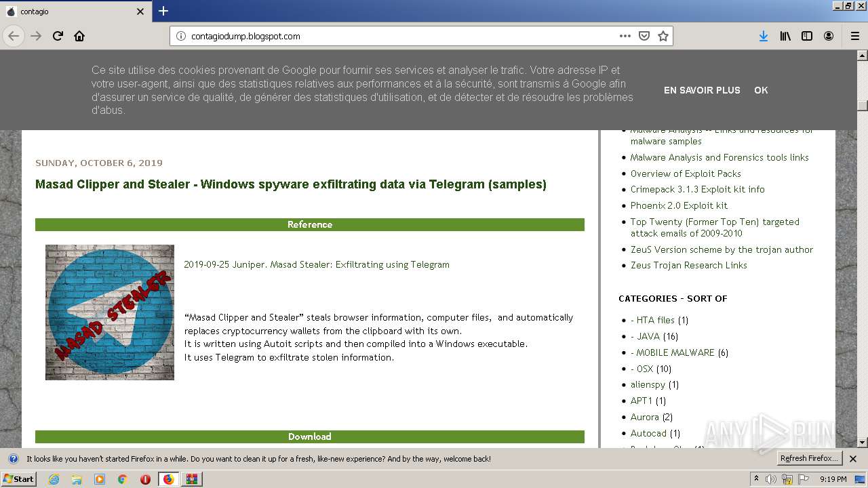Select the MOBILE MALWARE category
The height and width of the screenshot is (488, 868).
click(672, 352)
